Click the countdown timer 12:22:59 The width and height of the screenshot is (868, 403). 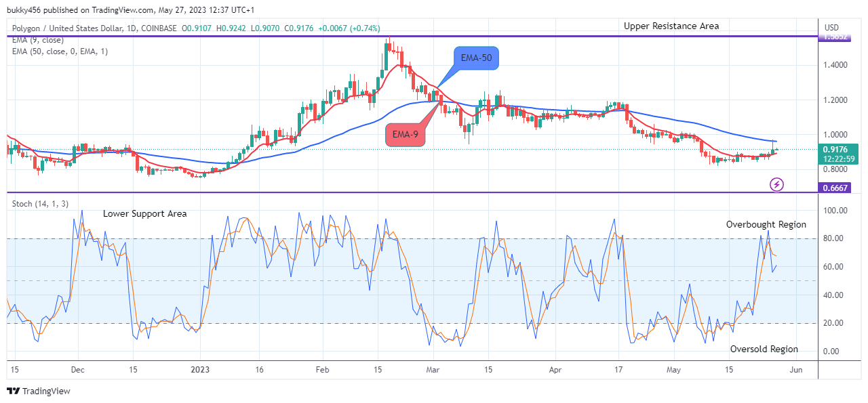coord(840,158)
